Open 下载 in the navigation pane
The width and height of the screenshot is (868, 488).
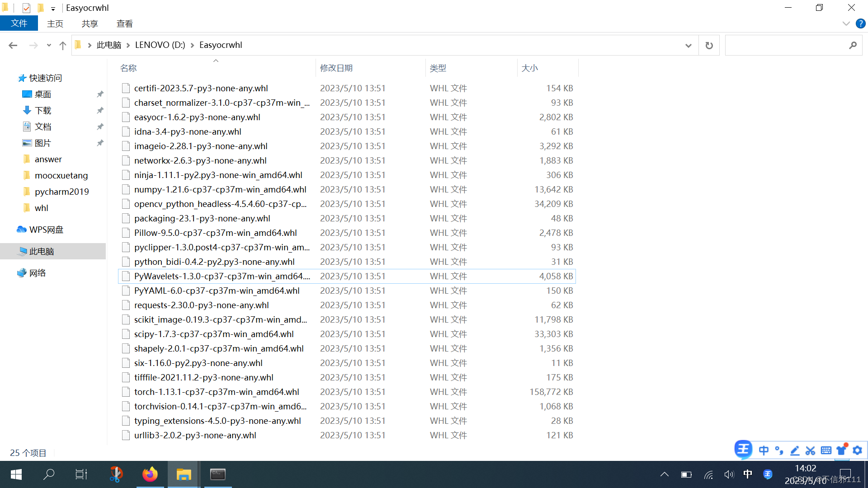pyautogui.click(x=43, y=111)
